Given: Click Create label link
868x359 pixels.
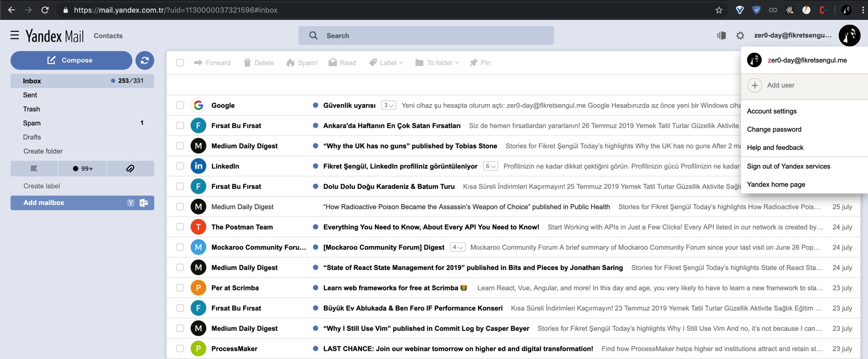Looking at the screenshot, I should (x=42, y=186).
